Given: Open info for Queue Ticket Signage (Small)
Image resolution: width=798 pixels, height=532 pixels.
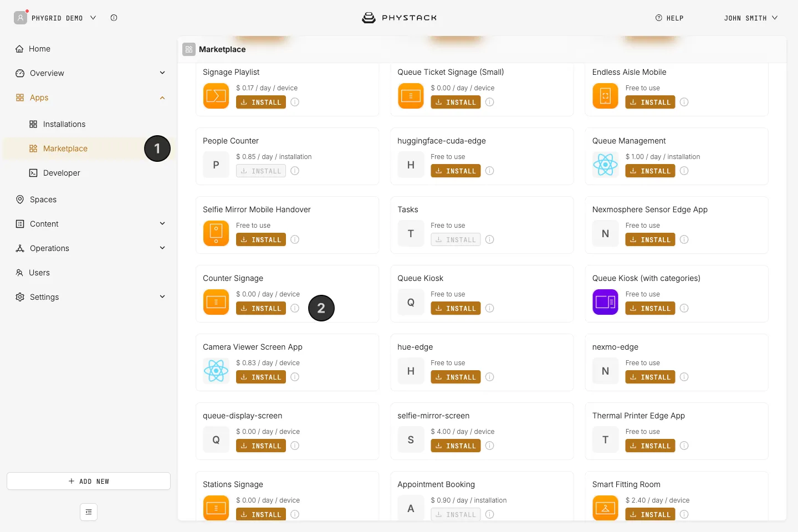Looking at the screenshot, I should (490, 102).
